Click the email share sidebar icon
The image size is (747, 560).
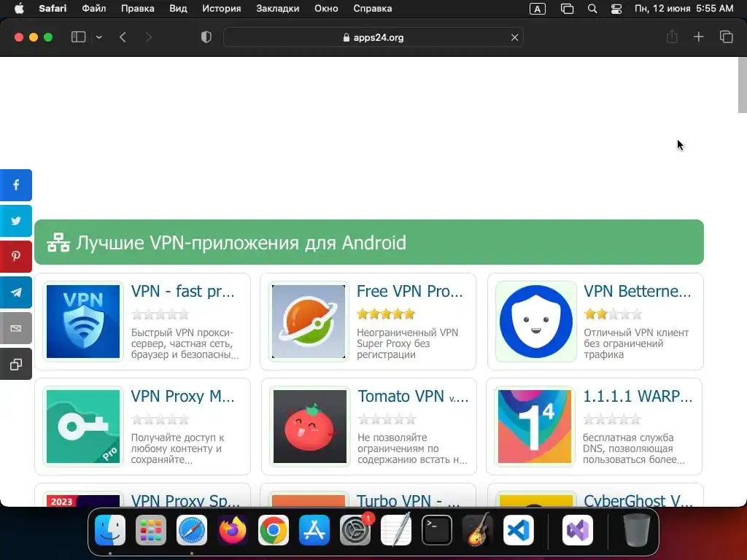point(16,328)
